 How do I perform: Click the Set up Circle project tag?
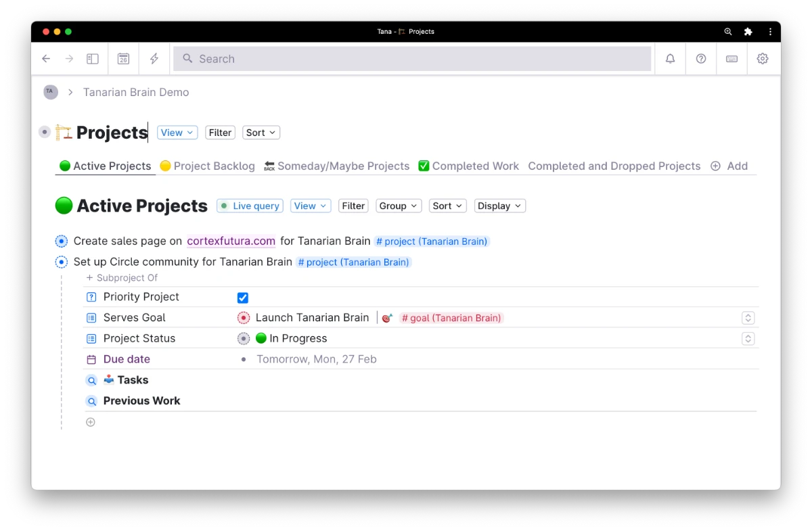(x=354, y=262)
